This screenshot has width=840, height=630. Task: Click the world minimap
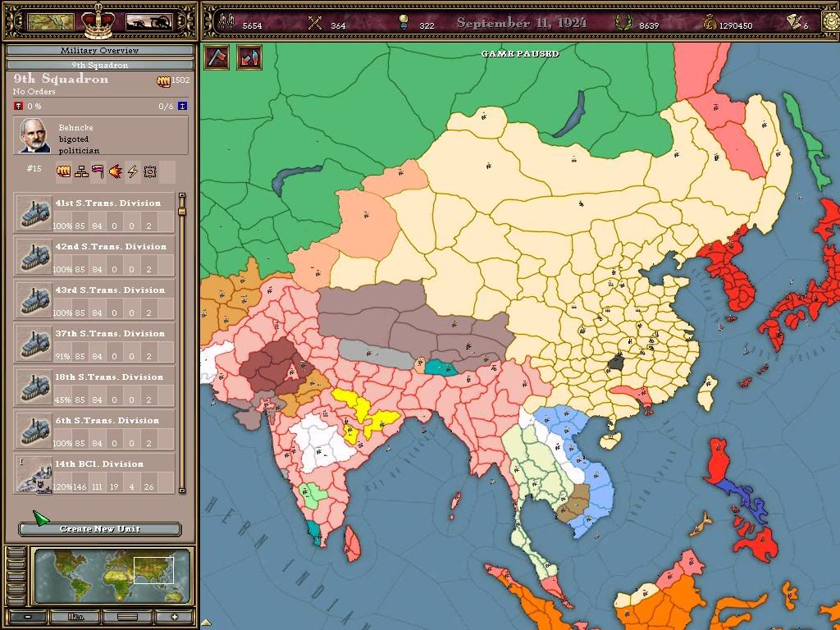[112, 576]
